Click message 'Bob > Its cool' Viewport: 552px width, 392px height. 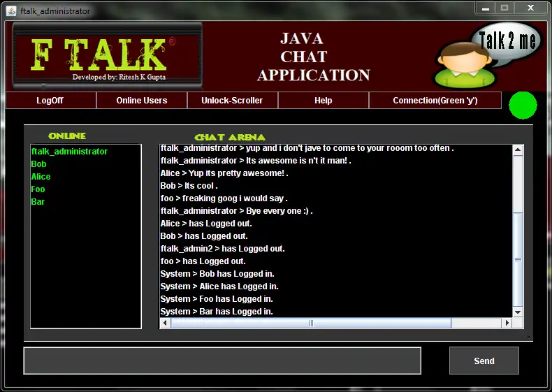pos(189,186)
